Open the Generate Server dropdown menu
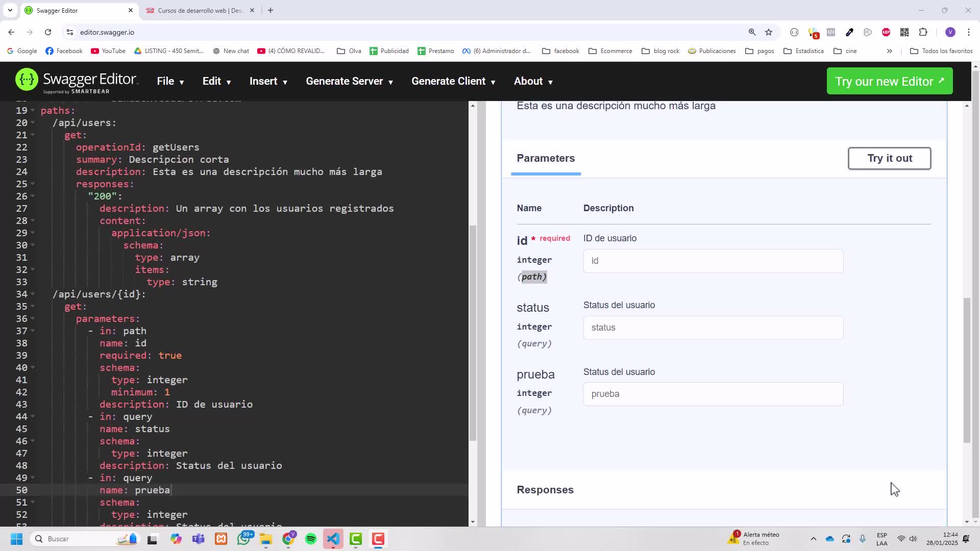Screen dimensions: 980x551 tap(349, 82)
